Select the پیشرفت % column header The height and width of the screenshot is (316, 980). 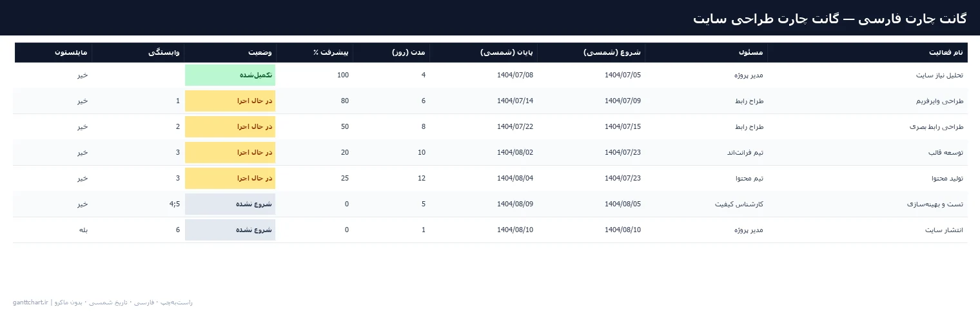coord(315,52)
